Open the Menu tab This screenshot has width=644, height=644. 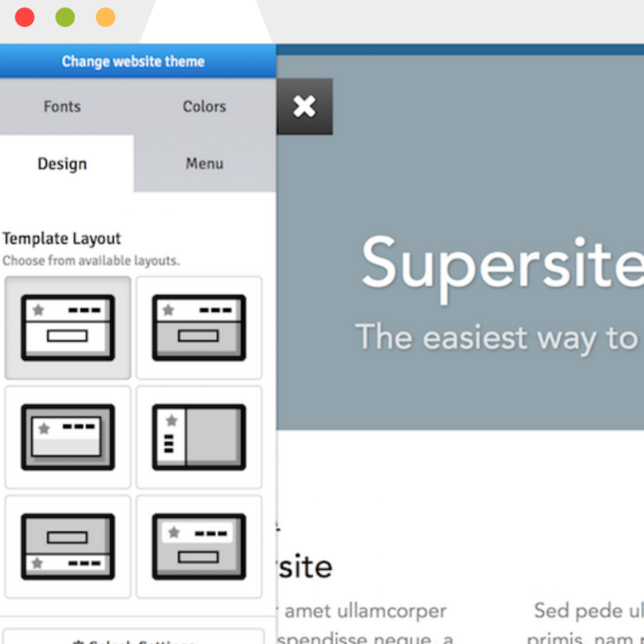[x=204, y=163]
